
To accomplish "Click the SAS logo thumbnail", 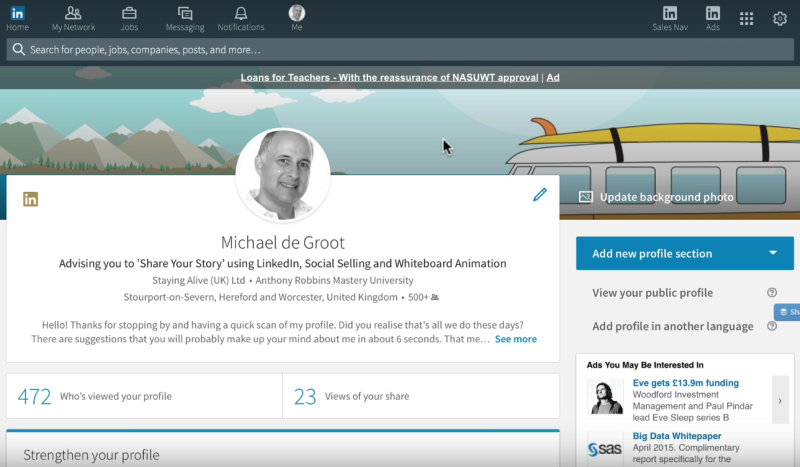I will coord(605,449).
